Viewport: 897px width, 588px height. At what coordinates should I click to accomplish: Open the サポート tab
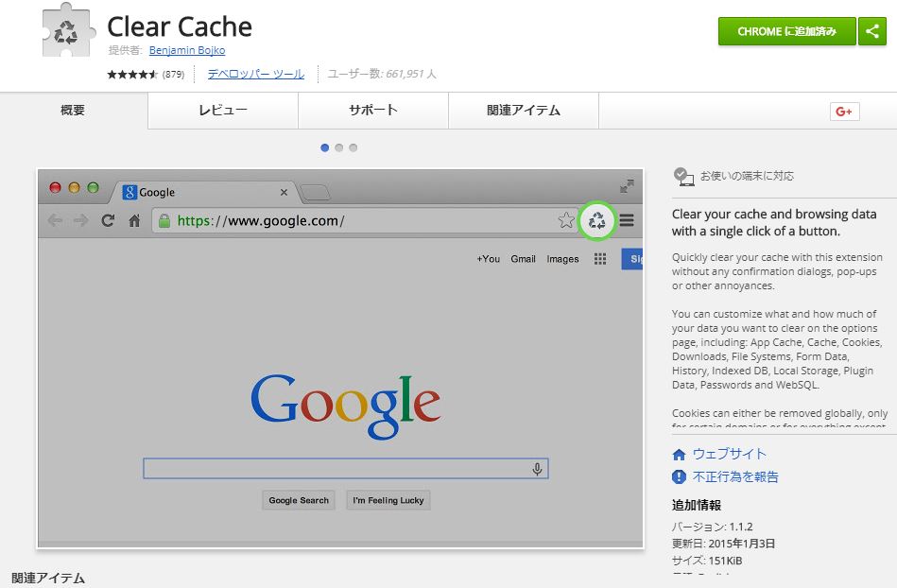pos(373,111)
